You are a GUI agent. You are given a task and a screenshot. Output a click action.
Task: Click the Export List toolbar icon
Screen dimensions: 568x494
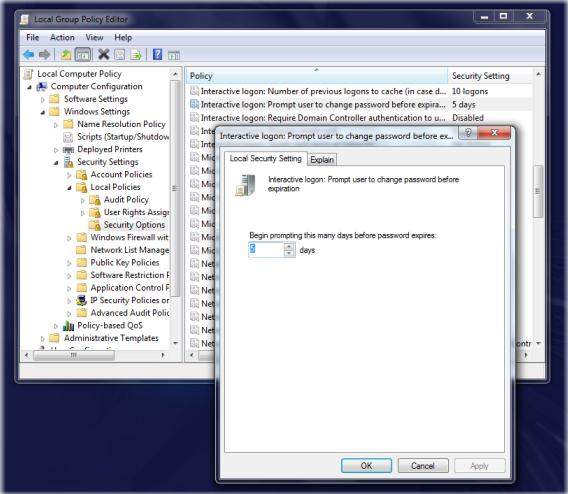point(136,55)
